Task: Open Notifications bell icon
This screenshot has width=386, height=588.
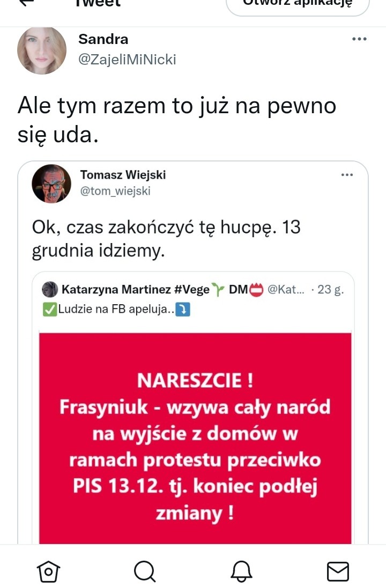Action: coord(241,571)
